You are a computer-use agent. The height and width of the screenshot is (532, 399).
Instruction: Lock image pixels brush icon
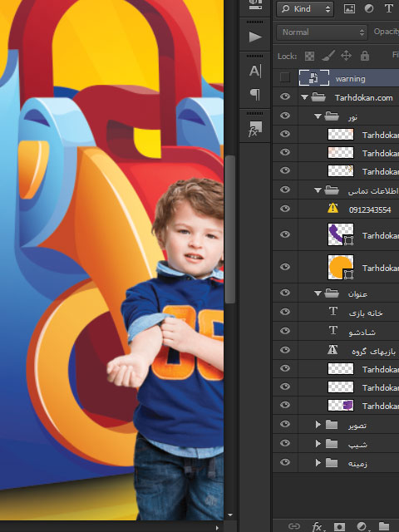[328, 56]
